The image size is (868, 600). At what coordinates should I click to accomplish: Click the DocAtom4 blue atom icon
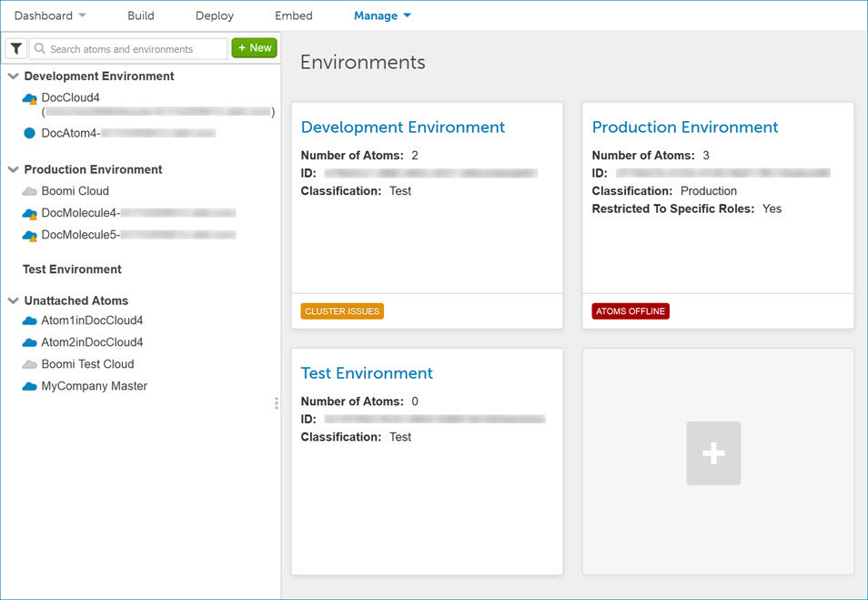click(30, 133)
